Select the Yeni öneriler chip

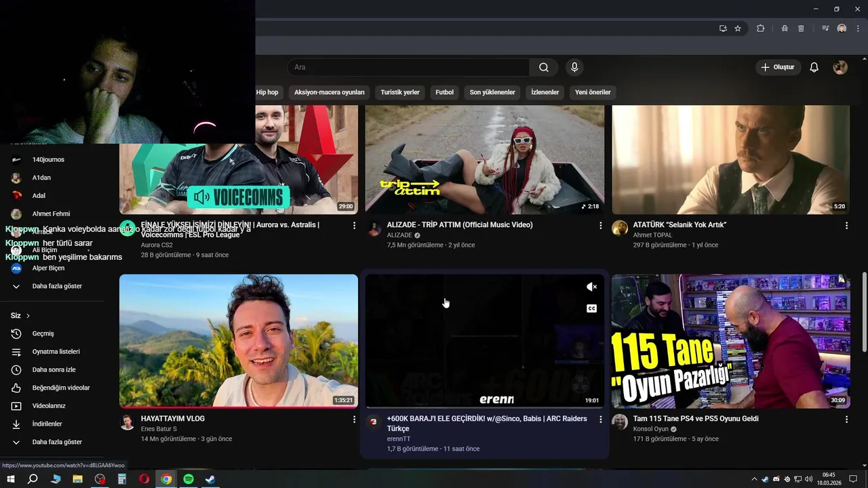(x=593, y=92)
